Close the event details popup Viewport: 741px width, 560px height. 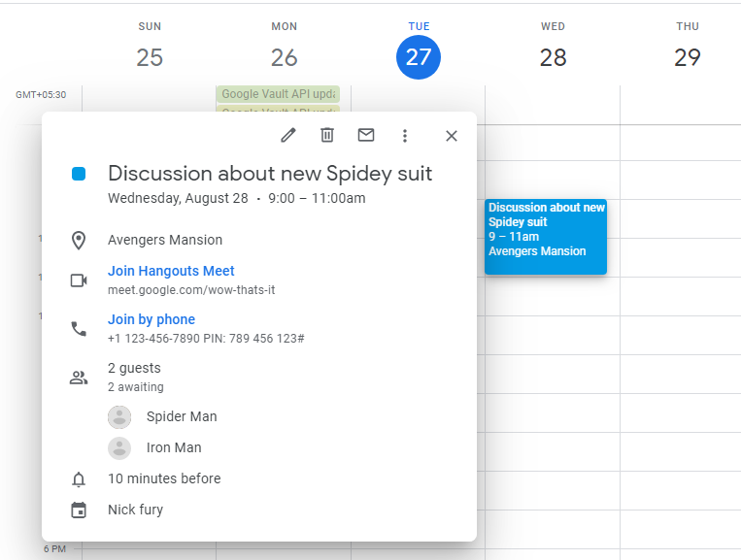click(x=452, y=136)
